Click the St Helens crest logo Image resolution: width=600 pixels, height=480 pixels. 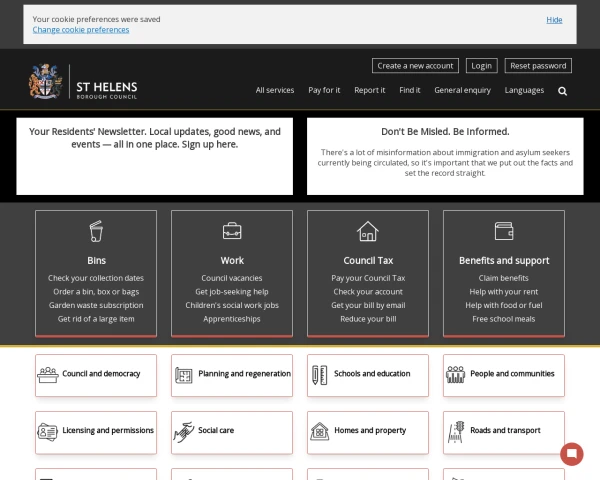46,82
